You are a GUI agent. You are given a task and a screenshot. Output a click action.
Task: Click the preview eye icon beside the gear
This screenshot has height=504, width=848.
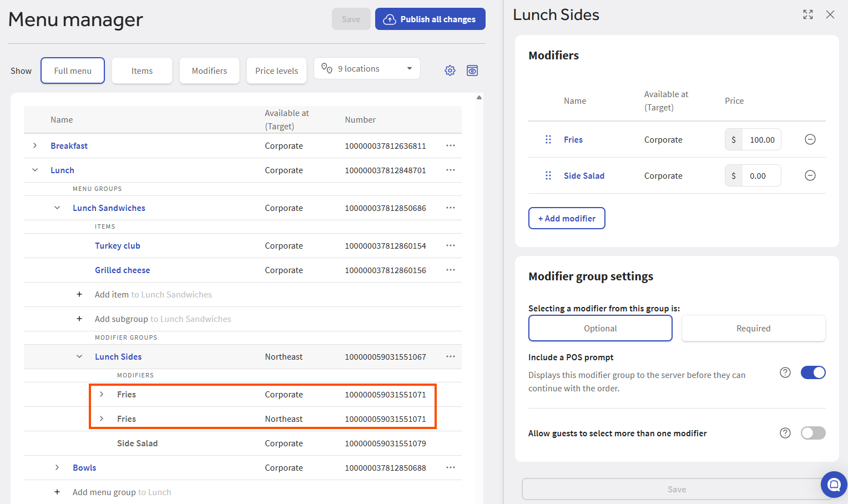click(x=472, y=70)
